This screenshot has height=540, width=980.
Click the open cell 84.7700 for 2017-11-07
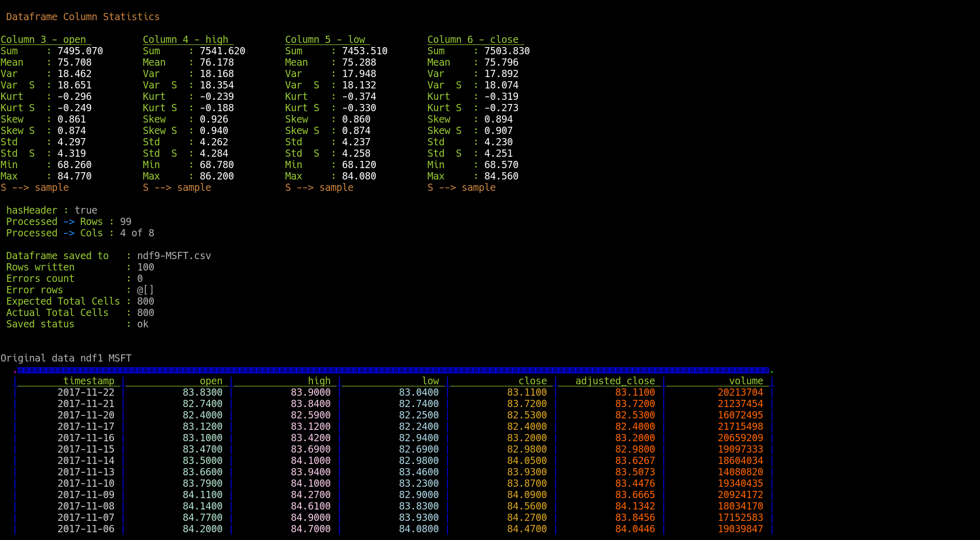pyautogui.click(x=203, y=517)
